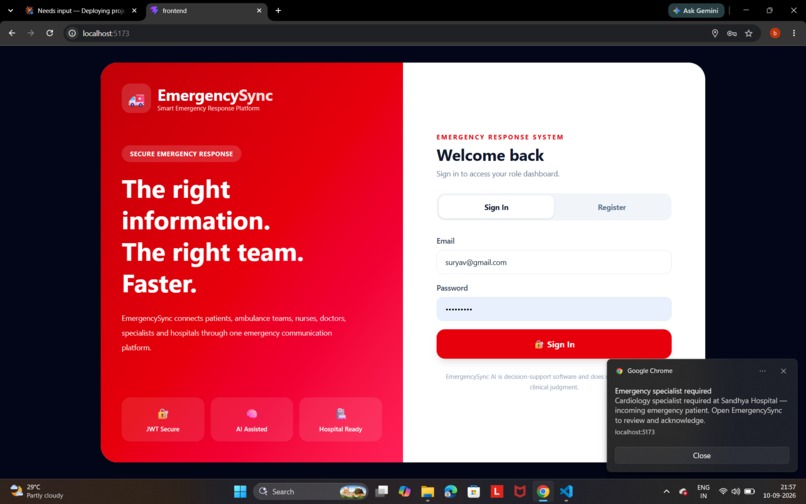Screen dimensions: 806x504
Task: Open the red L app on taskbar
Action: [x=497, y=492]
